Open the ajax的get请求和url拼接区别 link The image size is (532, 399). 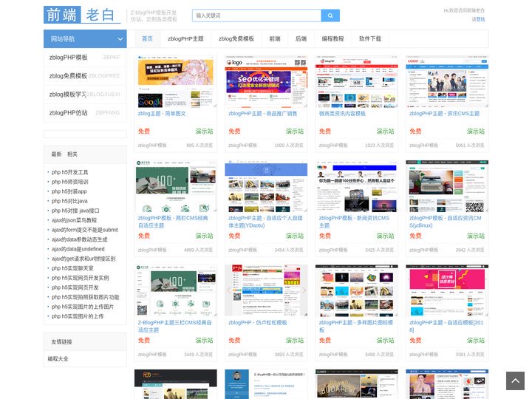click(83, 259)
